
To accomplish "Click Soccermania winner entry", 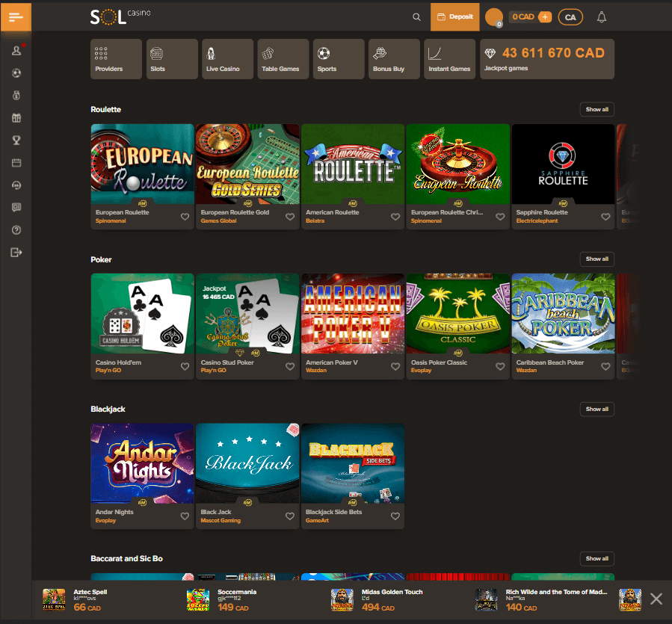I will pyautogui.click(x=222, y=599).
